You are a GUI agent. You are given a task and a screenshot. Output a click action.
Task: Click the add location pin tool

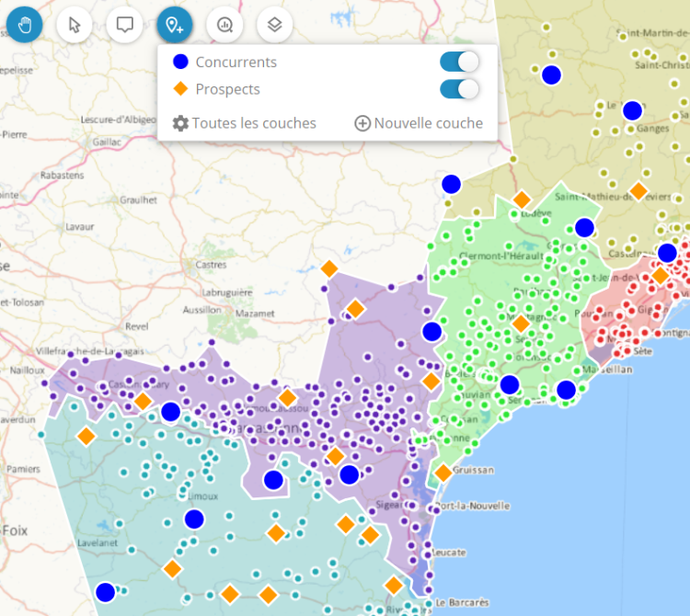[174, 25]
